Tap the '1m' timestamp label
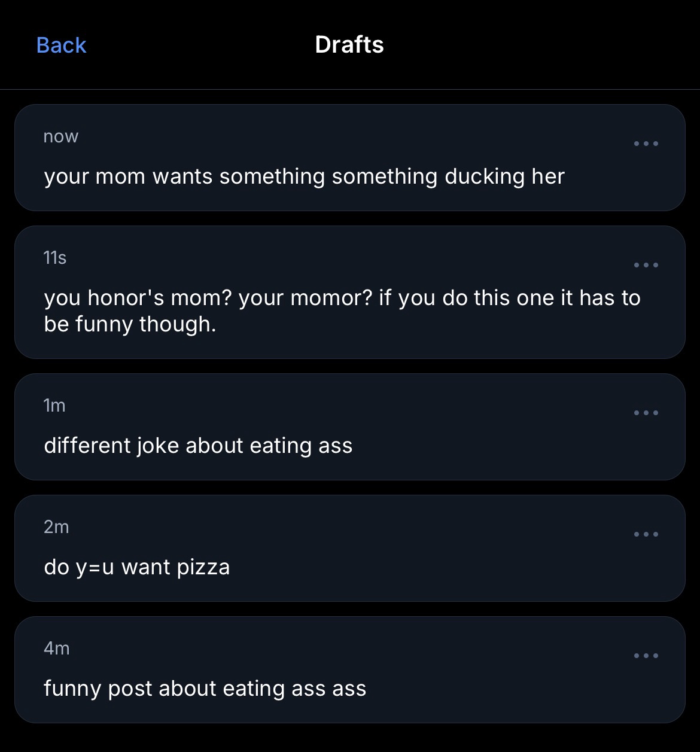The image size is (700, 752). click(54, 406)
